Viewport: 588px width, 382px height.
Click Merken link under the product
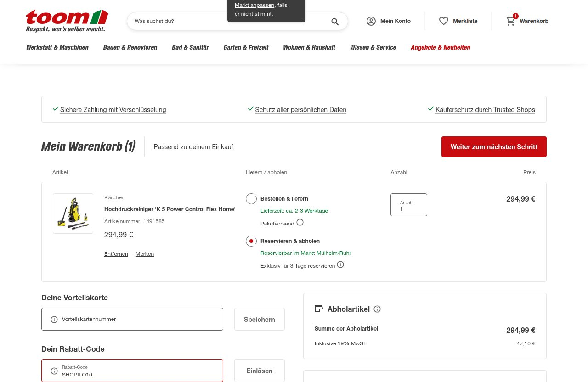click(145, 254)
